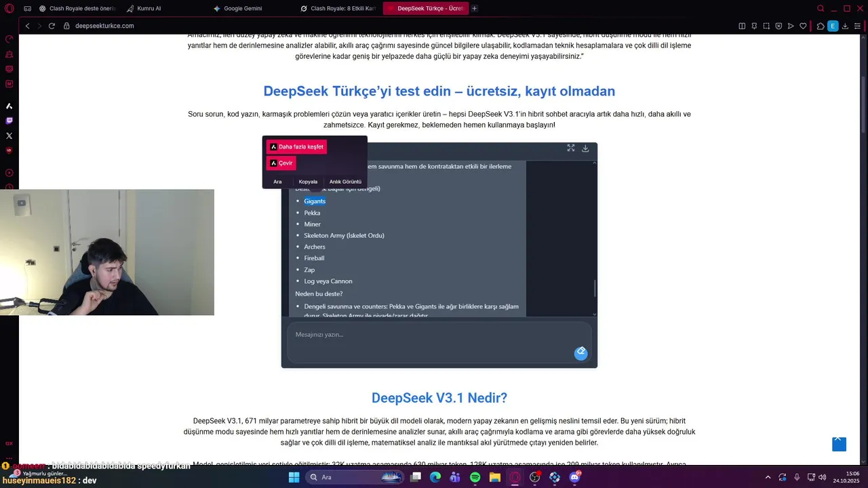Screen dimensions: 868x488
Task: Open the volume control in tray
Action: click(822, 477)
